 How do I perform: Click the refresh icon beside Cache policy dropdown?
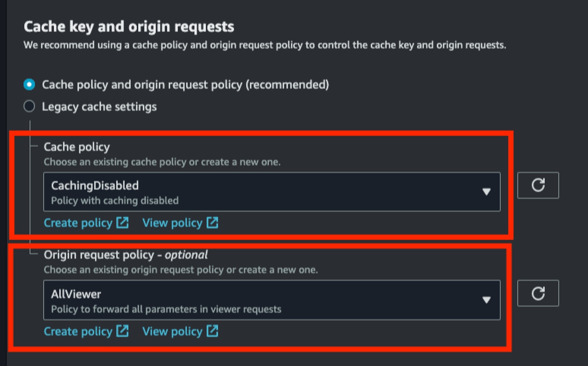click(x=538, y=185)
